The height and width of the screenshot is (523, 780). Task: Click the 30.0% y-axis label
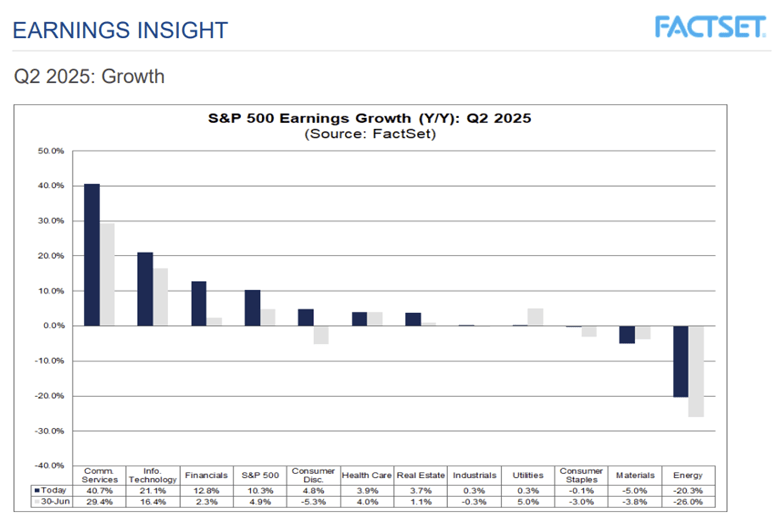pyautogui.click(x=51, y=221)
